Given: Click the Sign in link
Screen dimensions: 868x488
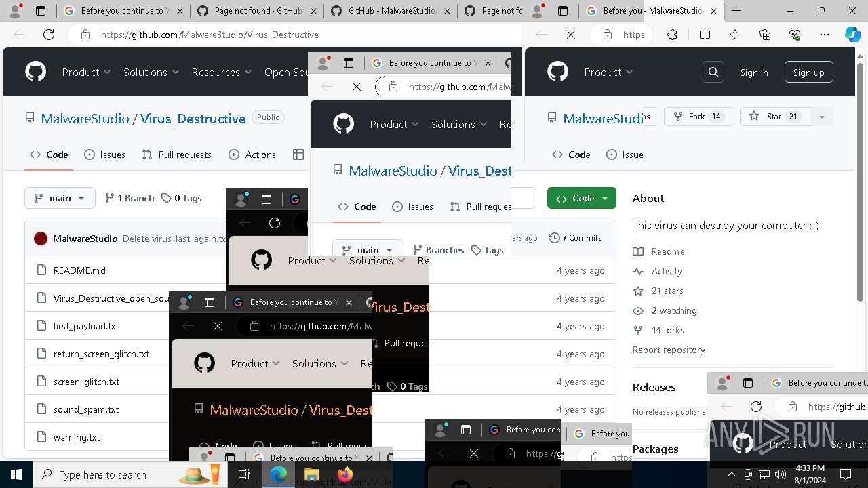Looking at the screenshot, I should click(754, 73).
